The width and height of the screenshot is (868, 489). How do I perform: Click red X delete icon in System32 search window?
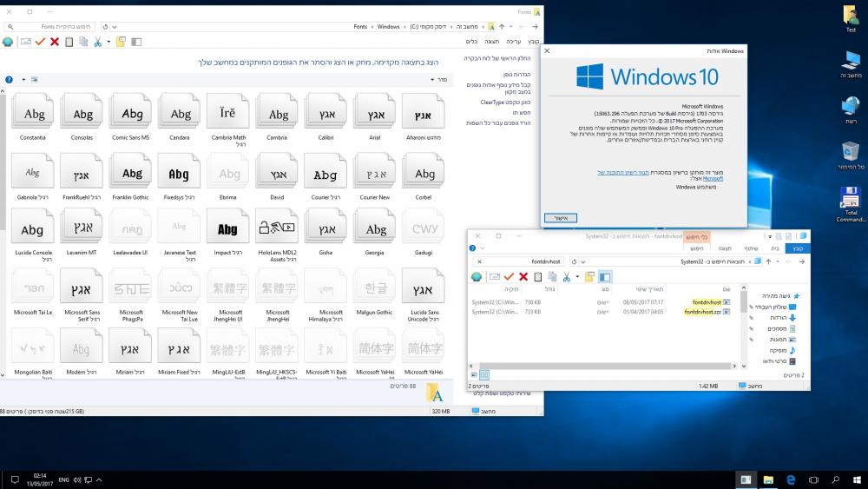[523, 276]
